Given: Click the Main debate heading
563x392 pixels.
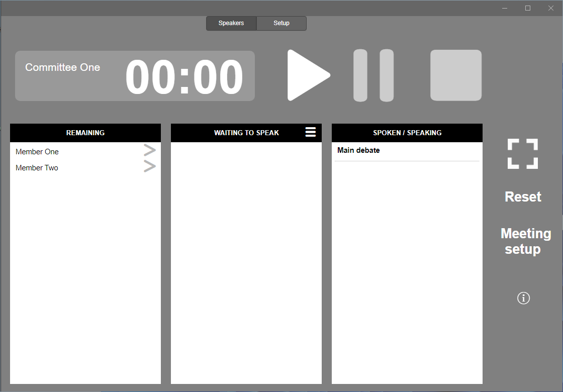Looking at the screenshot, I should [x=358, y=150].
